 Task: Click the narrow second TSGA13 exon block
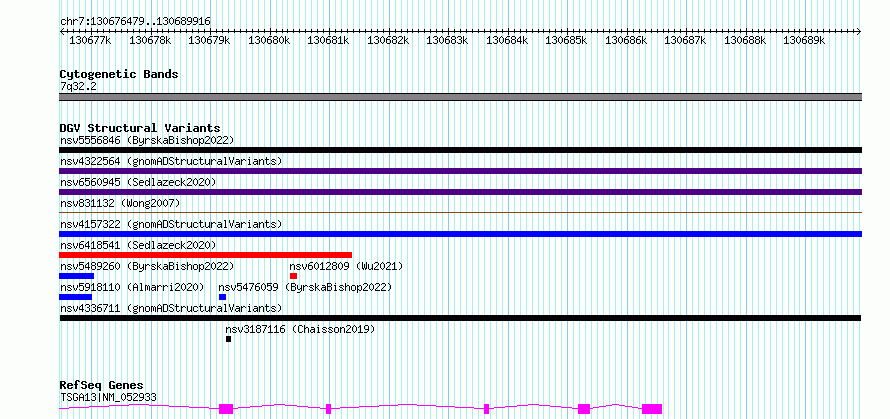(x=329, y=409)
